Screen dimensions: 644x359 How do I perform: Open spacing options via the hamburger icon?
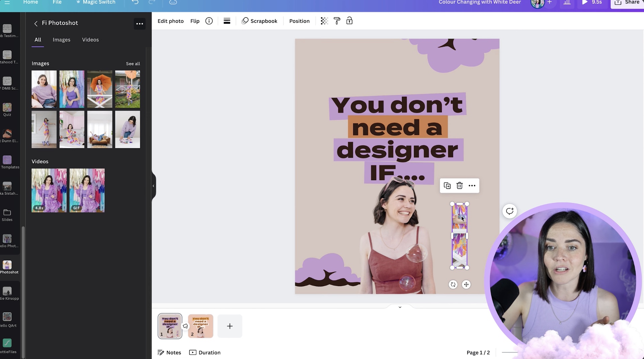click(227, 21)
